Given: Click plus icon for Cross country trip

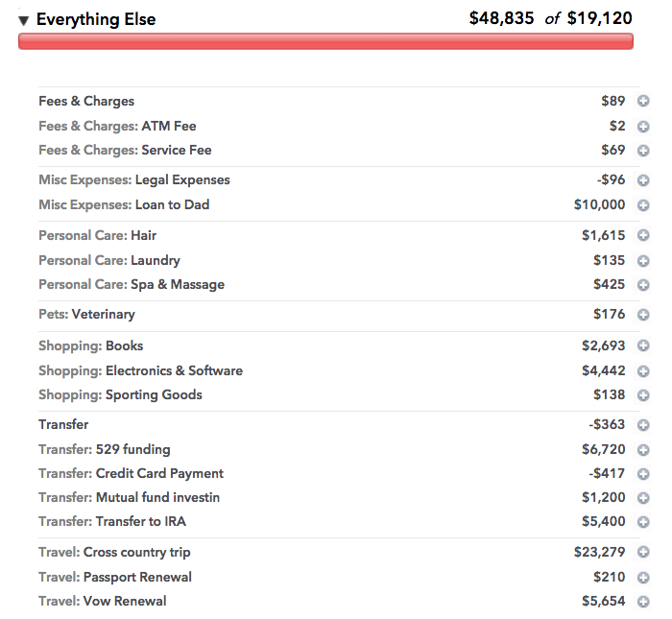Looking at the screenshot, I should pos(643,553).
